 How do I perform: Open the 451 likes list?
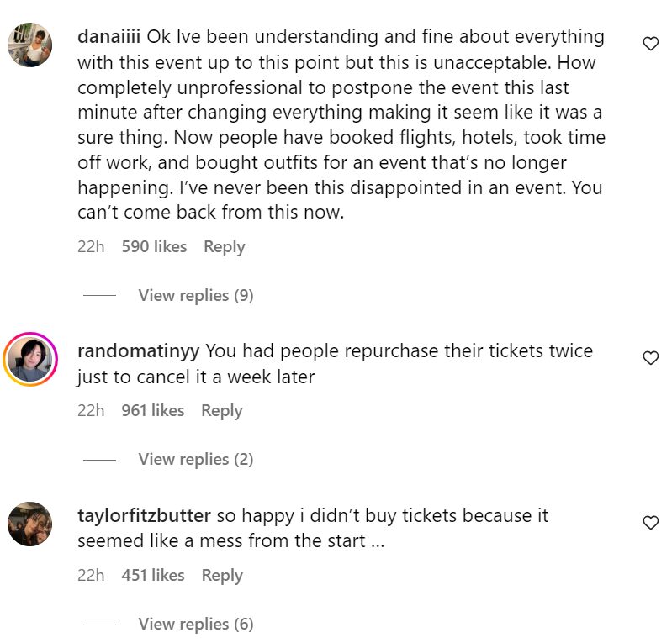click(x=152, y=575)
